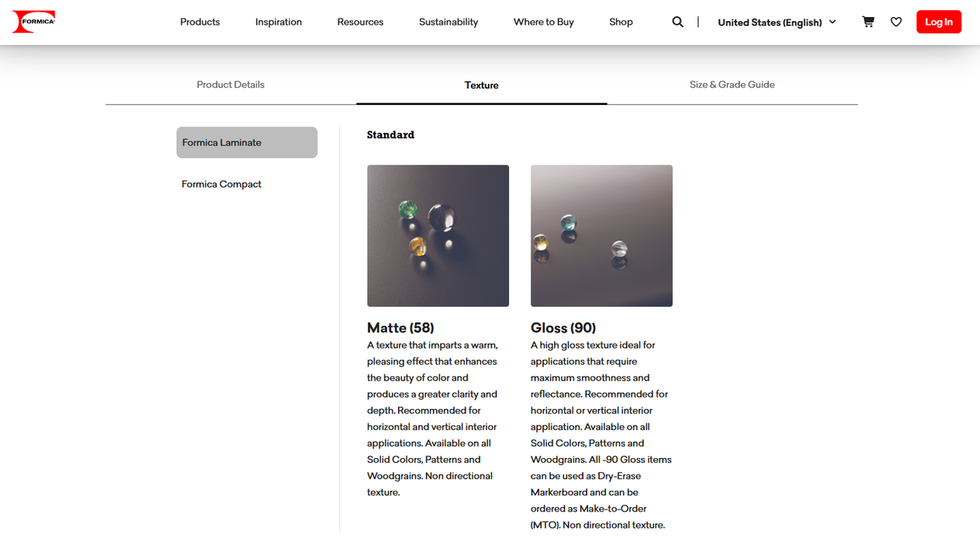Click the region selector chevron arrow

[x=833, y=22]
